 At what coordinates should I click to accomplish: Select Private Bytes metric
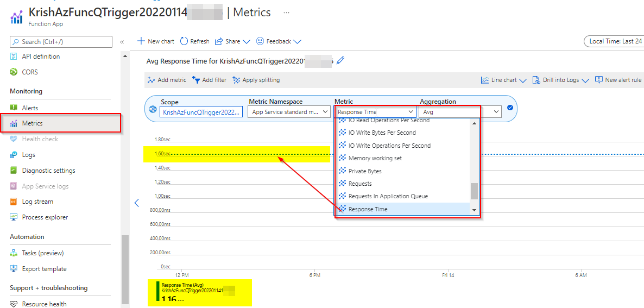point(402,171)
